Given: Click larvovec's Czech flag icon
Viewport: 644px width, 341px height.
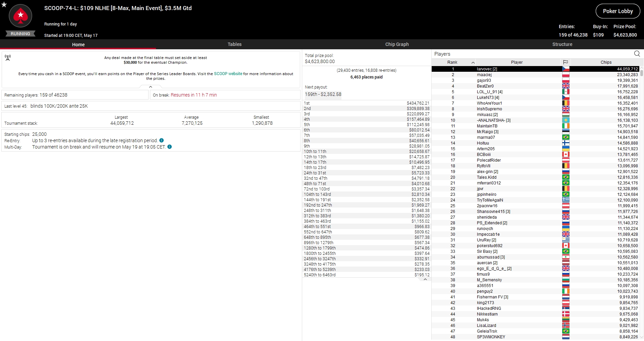Looking at the screenshot, I should point(566,69).
